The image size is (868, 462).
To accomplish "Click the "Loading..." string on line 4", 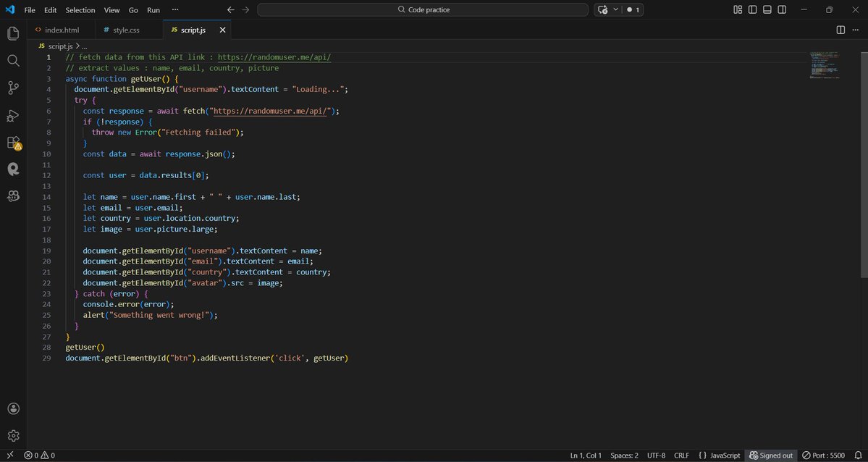I will [x=318, y=89].
